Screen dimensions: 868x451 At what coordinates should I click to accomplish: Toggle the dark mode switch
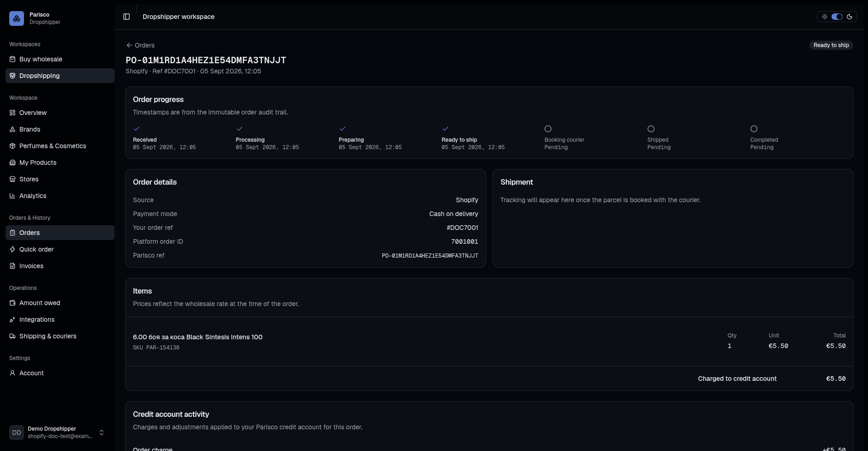click(x=837, y=17)
